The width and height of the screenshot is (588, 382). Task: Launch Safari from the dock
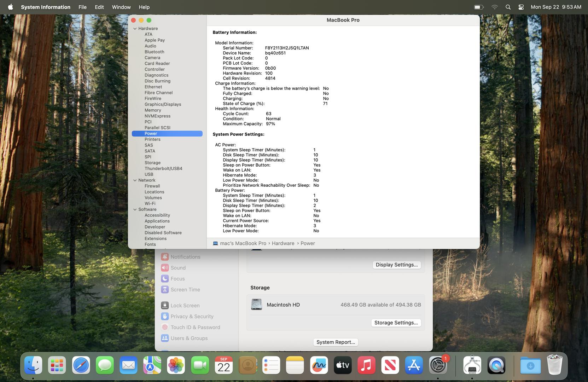coord(81,365)
